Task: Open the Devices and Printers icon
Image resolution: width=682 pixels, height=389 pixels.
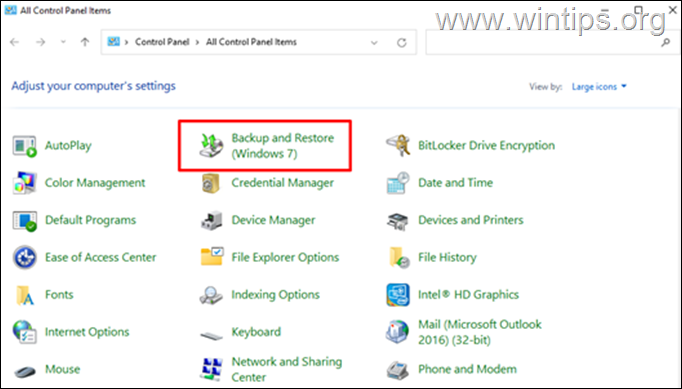Action: point(398,221)
